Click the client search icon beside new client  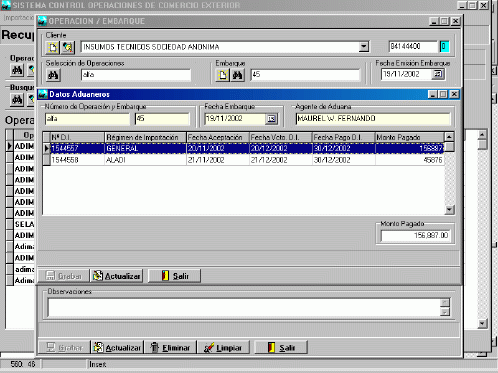tap(68, 47)
